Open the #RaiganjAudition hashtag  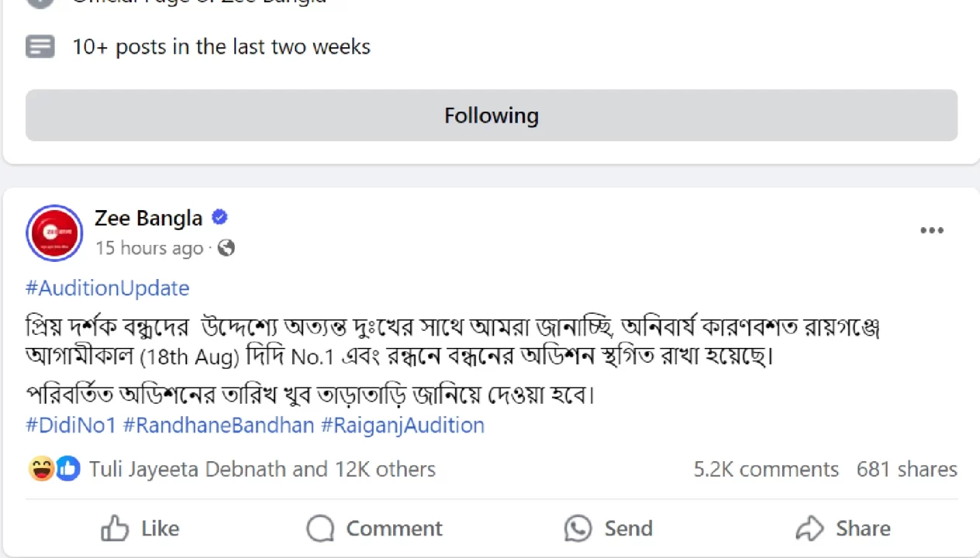402,425
